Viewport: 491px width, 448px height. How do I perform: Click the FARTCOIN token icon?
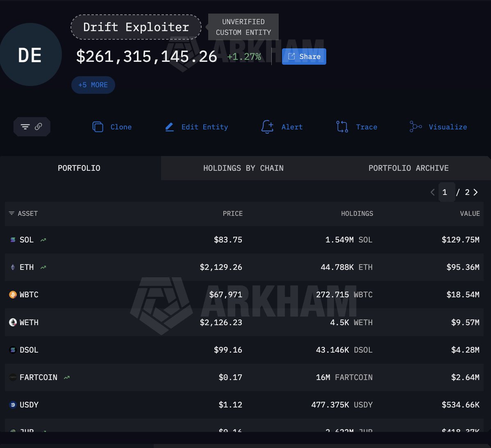(13, 377)
